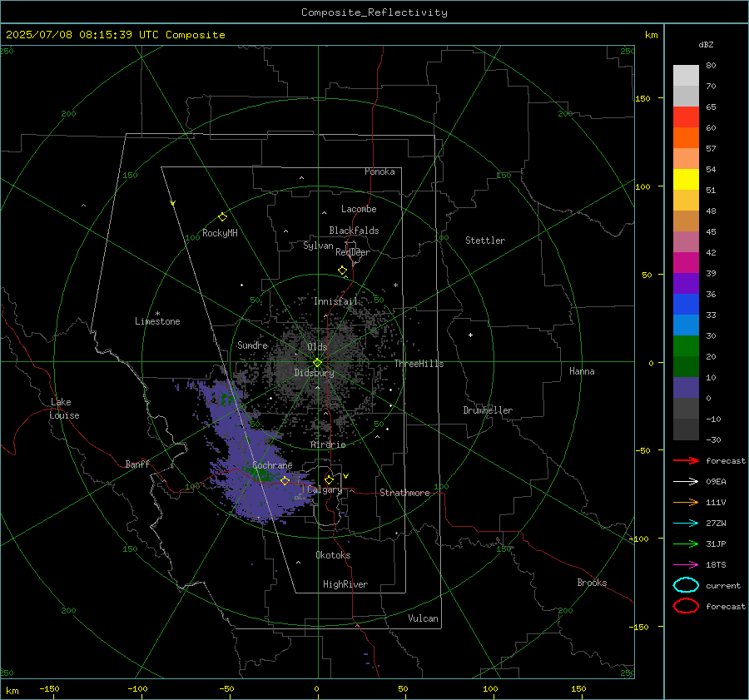Click the Blackfalds city label
Screen dimensions: 749x700
(354, 231)
